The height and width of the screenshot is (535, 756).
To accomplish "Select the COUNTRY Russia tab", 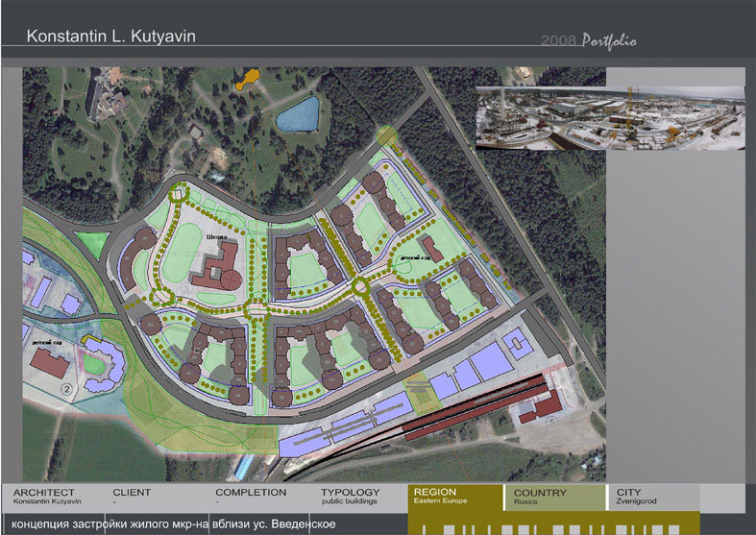I will tap(554, 498).
